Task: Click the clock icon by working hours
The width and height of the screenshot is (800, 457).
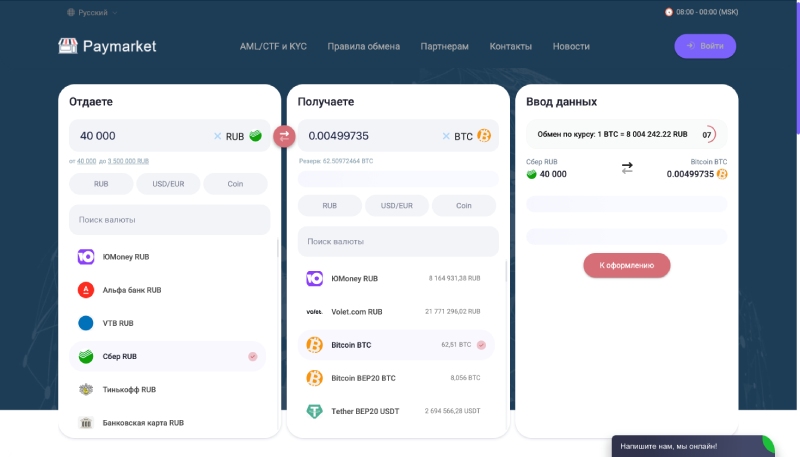Action: (x=668, y=12)
